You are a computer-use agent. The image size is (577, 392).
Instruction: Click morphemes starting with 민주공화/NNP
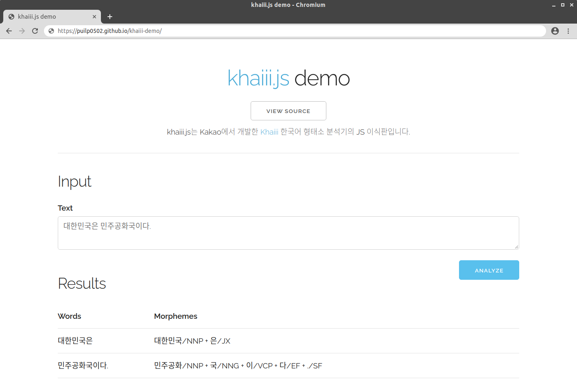(x=238, y=366)
